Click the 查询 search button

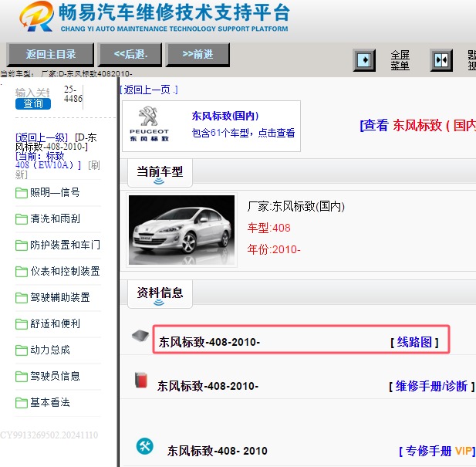tap(33, 103)
